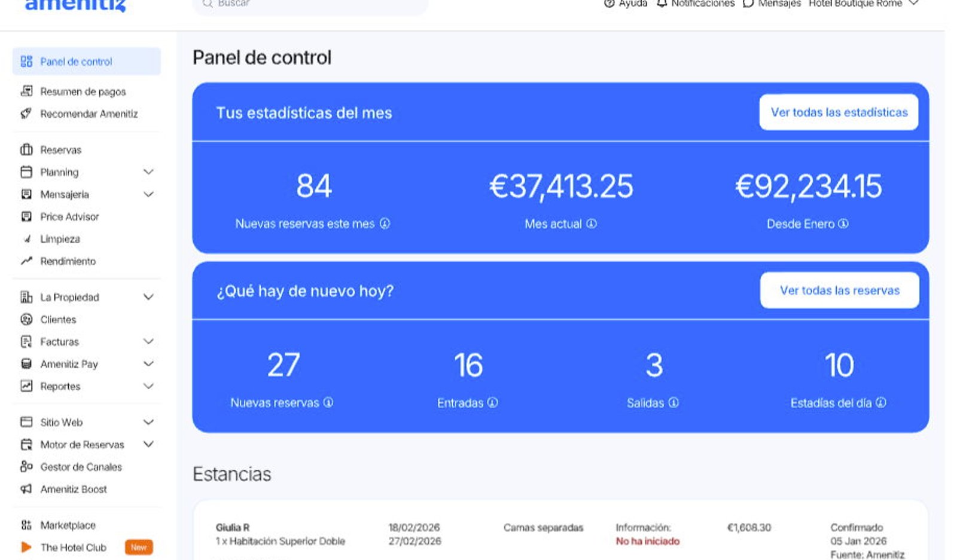Screen dimensions: 957x560
Task: Click the €37,413.25 Mes actual value
Action: (x=561, y=186)
